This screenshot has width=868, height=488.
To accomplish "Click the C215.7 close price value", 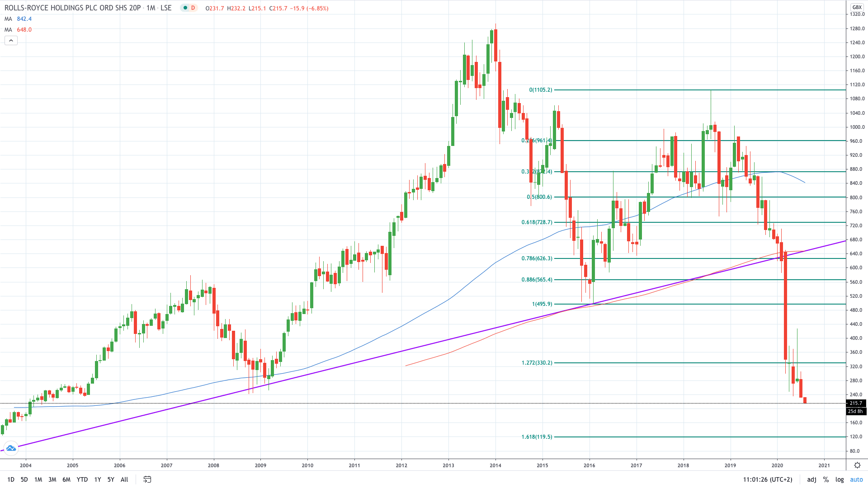I will 278,9.
